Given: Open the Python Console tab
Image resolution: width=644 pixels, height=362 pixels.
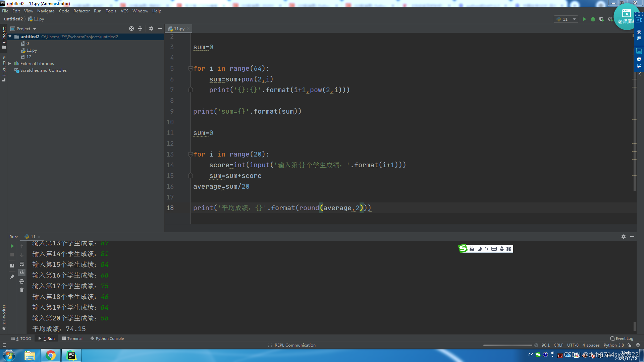Looking at the screenshot, I should click(107, 339).
